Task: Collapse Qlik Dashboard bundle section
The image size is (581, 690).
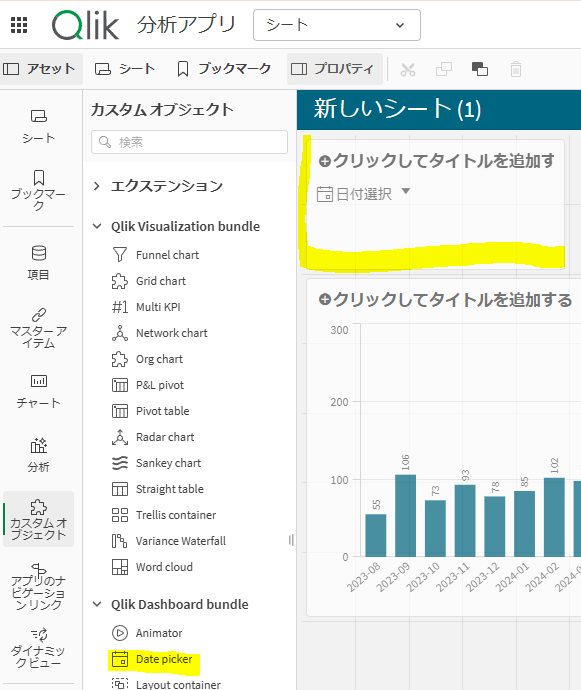Action: tap(170, 605)
